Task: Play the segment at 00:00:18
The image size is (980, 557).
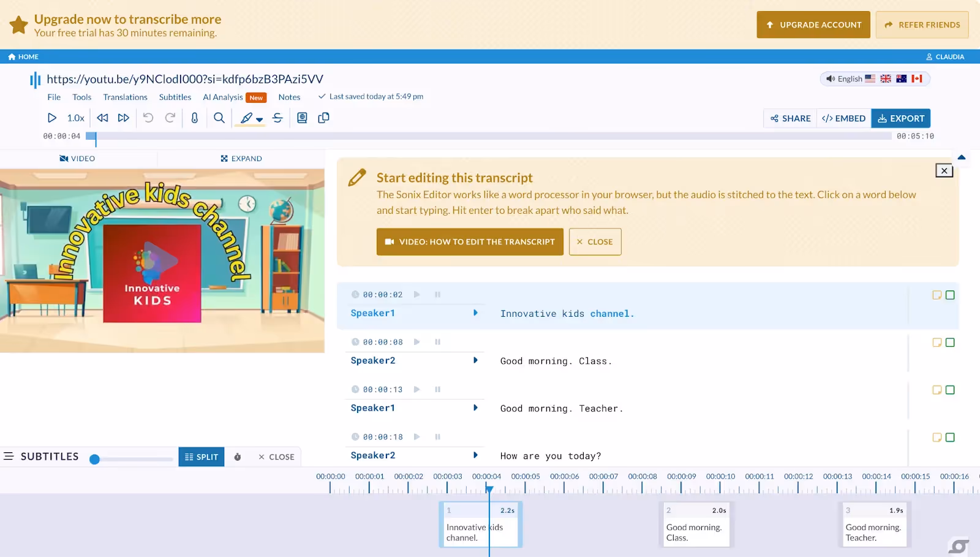Action: (417, 437)
